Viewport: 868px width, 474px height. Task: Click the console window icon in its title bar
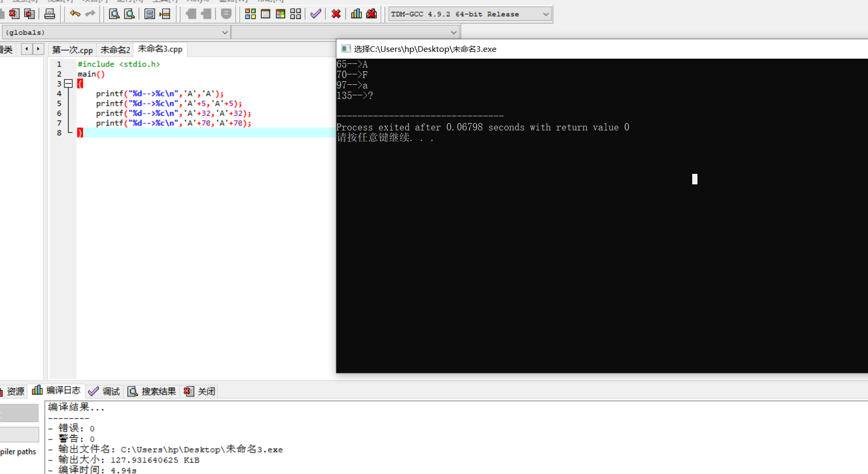(x=346, y=49)
